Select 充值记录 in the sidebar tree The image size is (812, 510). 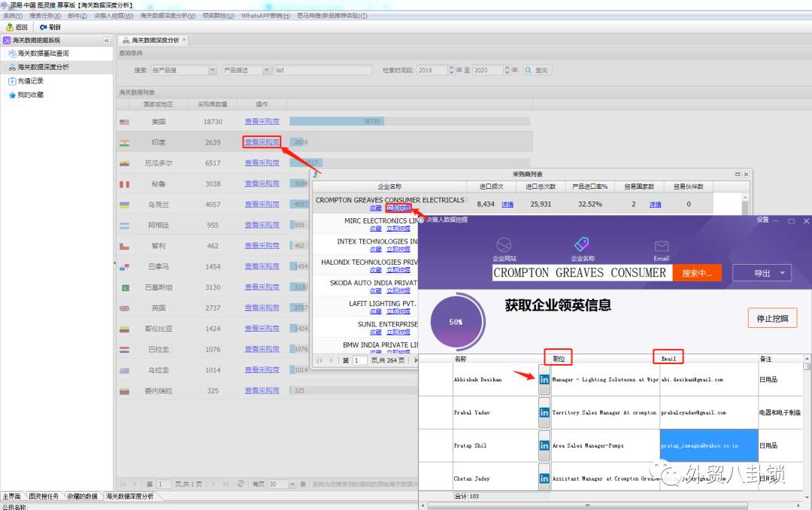point(31,80)
